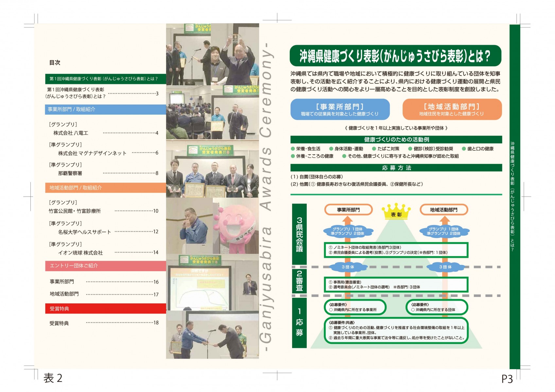Click 受賞特典 page 18 entry
555x392 pixels.
[104, 323]
